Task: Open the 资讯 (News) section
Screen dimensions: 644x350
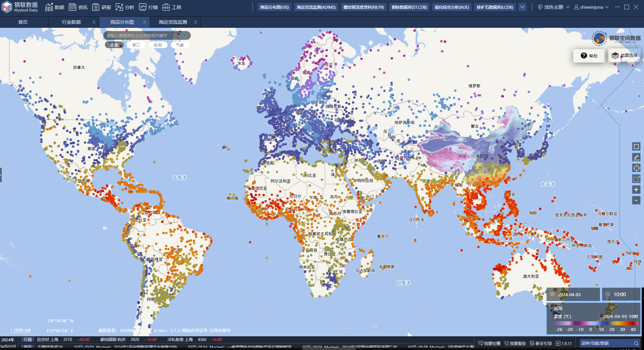Action: click(x=78, y=7)
